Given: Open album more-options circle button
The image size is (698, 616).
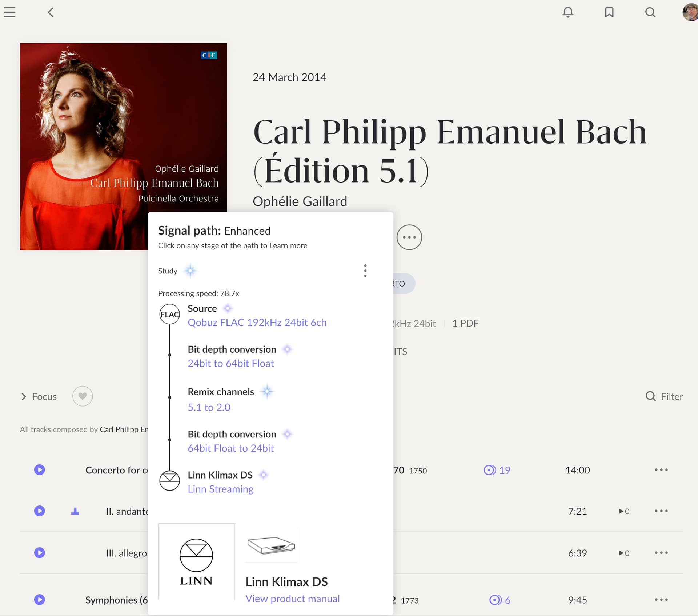Looking at the screenshot, I should coord(409,237).
